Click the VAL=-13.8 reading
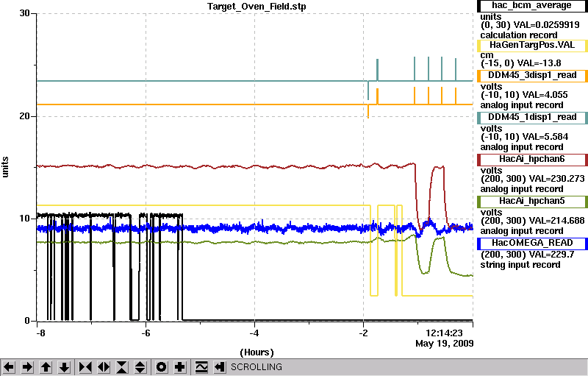Screen dimensions: 588x376 pyautogui.click(x=539, y=63)
